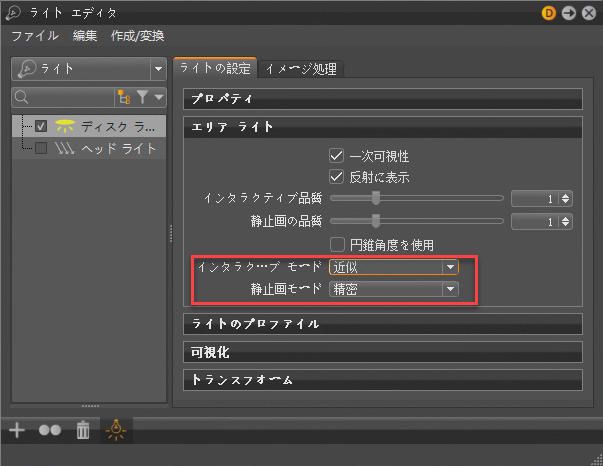Viewport: 603px width, 466px height.
Task: Open the filter options dropdown arrow
Action: coord(159,97)
